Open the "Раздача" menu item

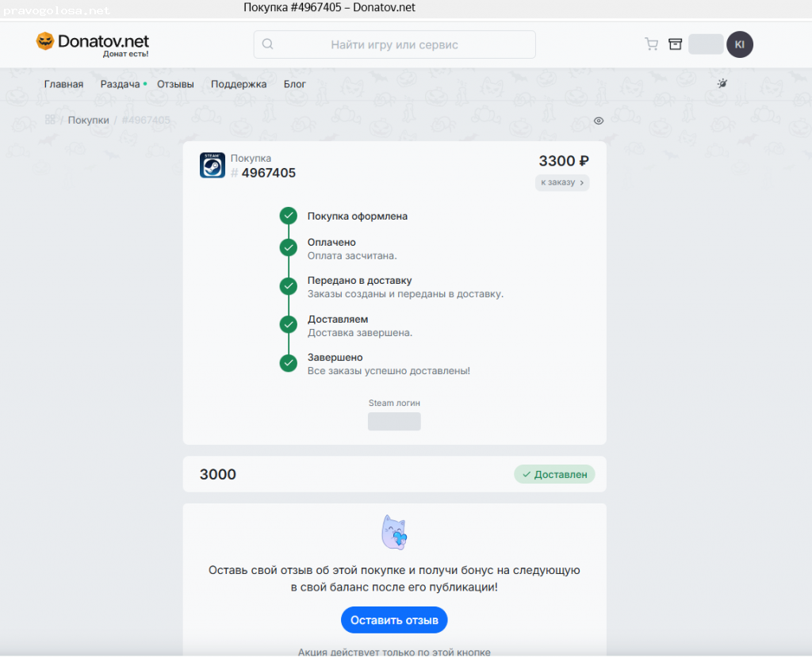pyautogui.click(x=120, y=84)
